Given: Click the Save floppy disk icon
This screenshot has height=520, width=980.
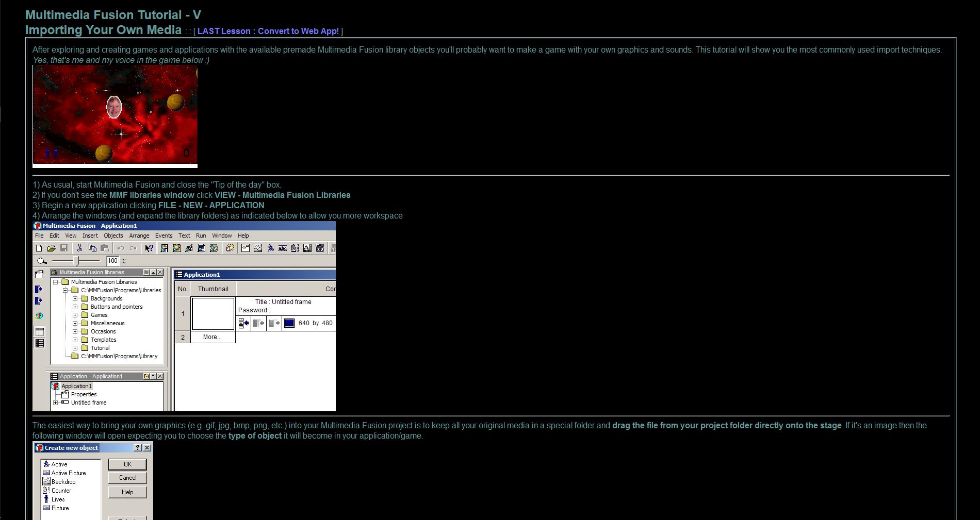Looking at the screenshot, I should pyautogui.click(x=64, y=248).
